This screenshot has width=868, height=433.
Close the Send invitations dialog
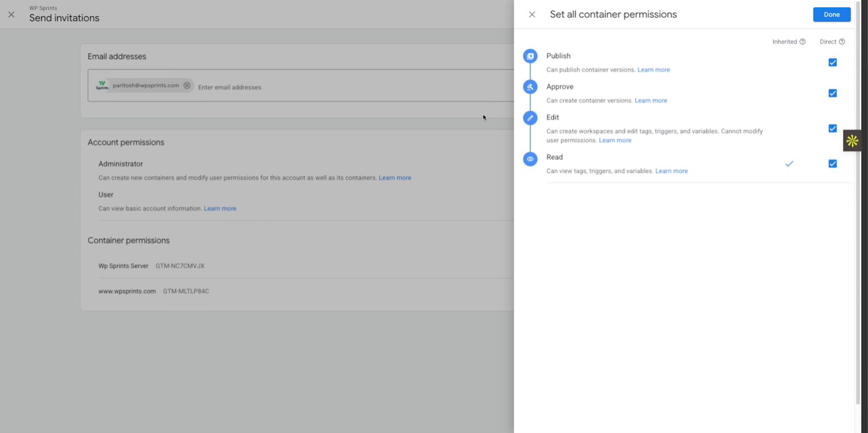(11, 15)
